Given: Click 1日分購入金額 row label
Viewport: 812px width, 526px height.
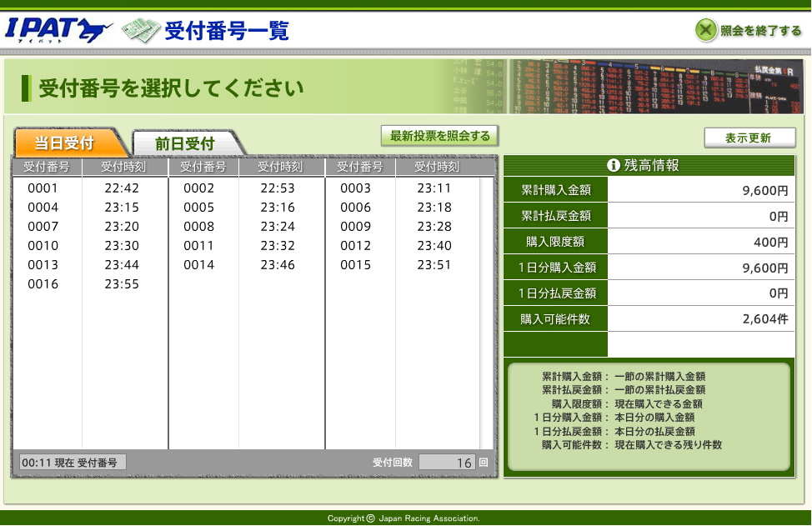Looking at the screenshot, I should coord(555,268).
